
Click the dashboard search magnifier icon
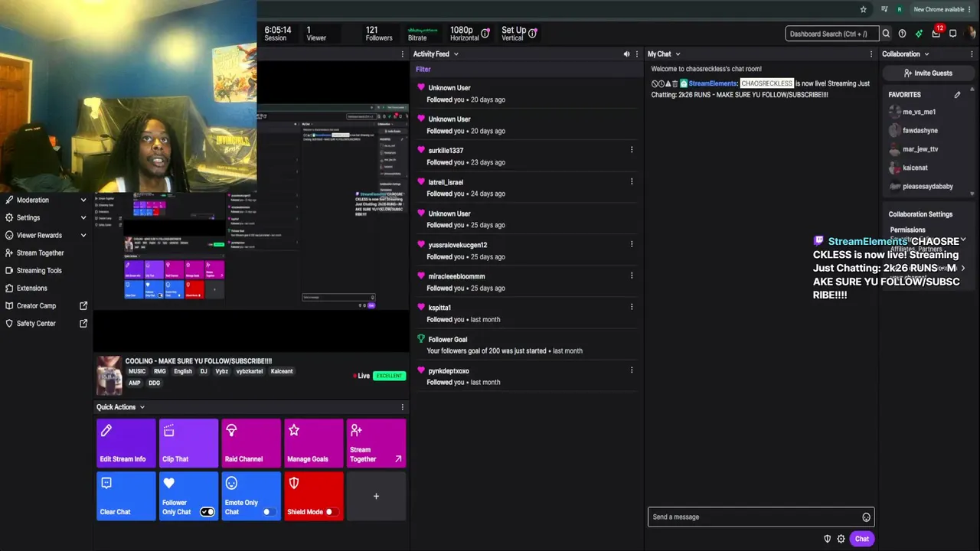click(x=886, y=34)
